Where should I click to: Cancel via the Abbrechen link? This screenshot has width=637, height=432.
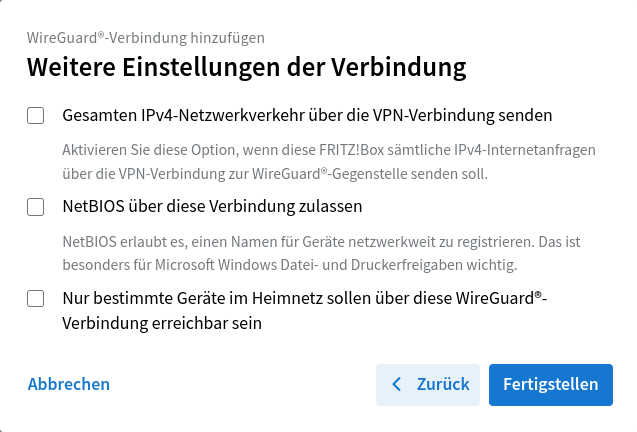69,384
